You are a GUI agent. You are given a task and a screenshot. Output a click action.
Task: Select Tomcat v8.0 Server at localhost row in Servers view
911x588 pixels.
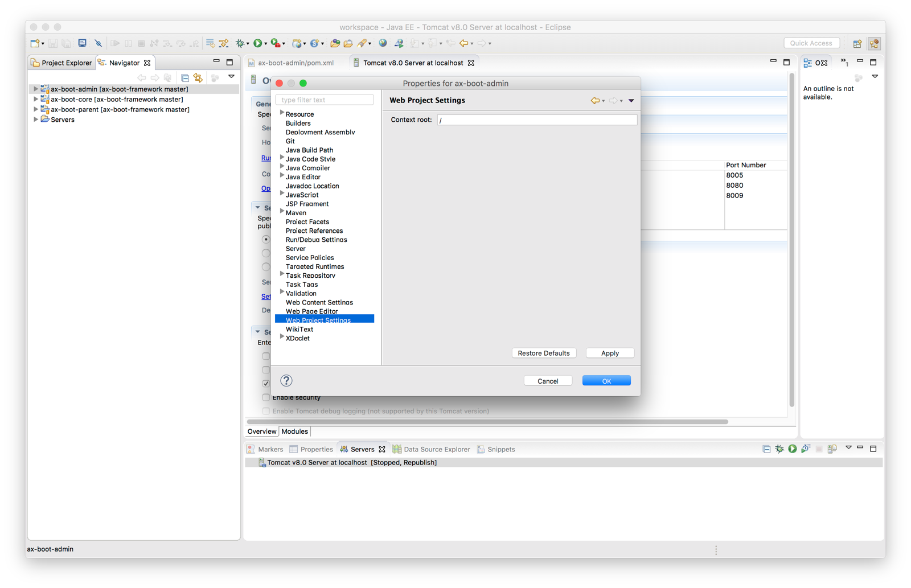564,463
